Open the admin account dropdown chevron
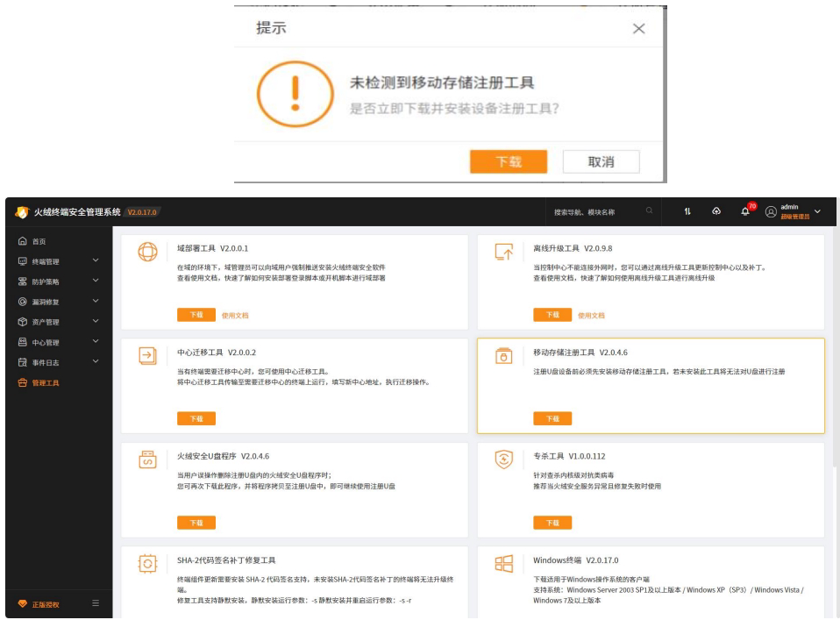The image size is (840, 620). tap(815, 211)
